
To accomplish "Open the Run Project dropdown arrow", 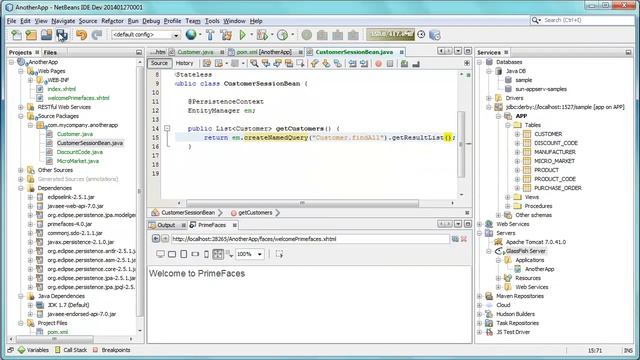I will (251, 35).
